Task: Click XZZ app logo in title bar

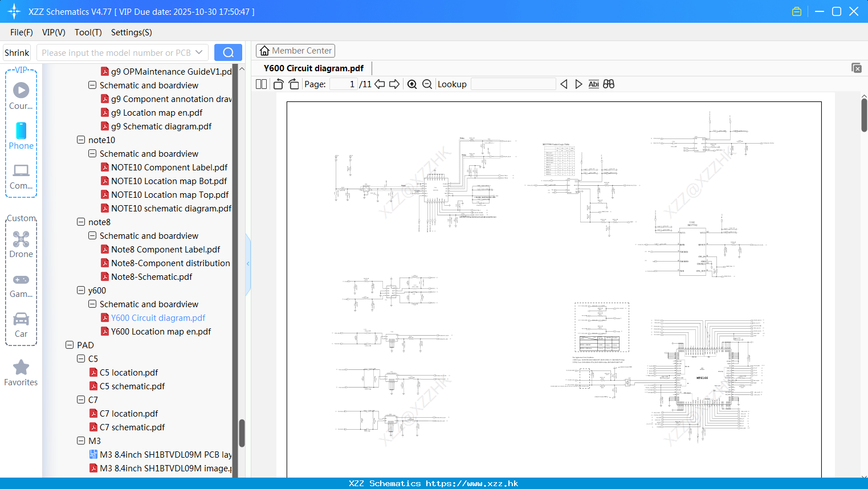Action: [x=14, y=11]
